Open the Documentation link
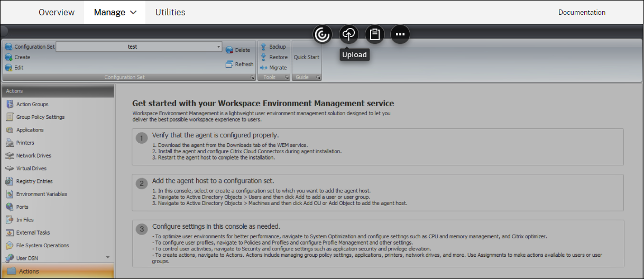644x279 pixels. click(582, 12)
